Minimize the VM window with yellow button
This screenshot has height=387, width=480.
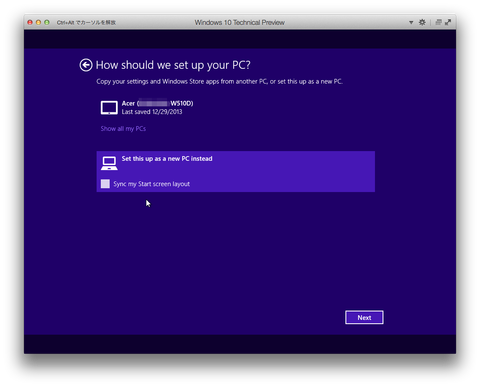(38, 22)
